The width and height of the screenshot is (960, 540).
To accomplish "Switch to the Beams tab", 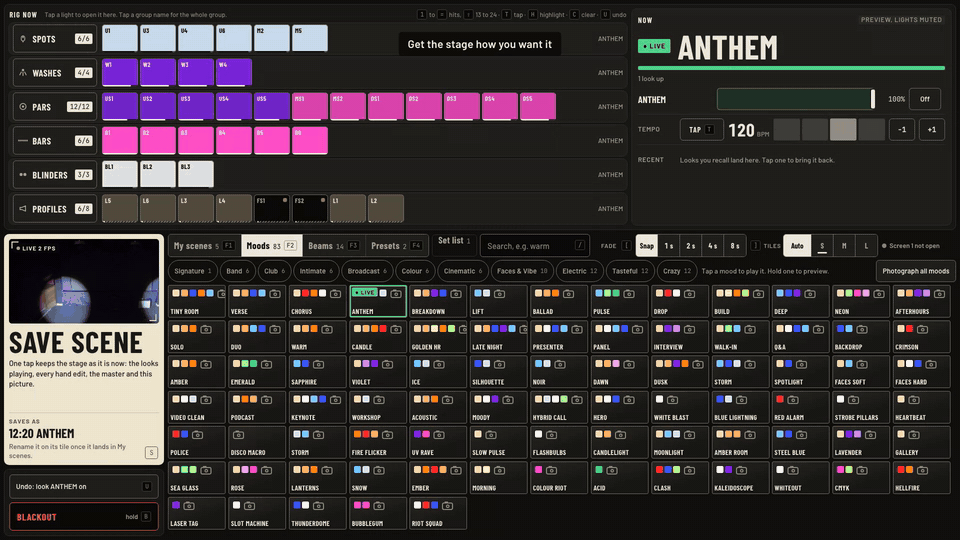I will pyautogui.click(x=334, y=246).
